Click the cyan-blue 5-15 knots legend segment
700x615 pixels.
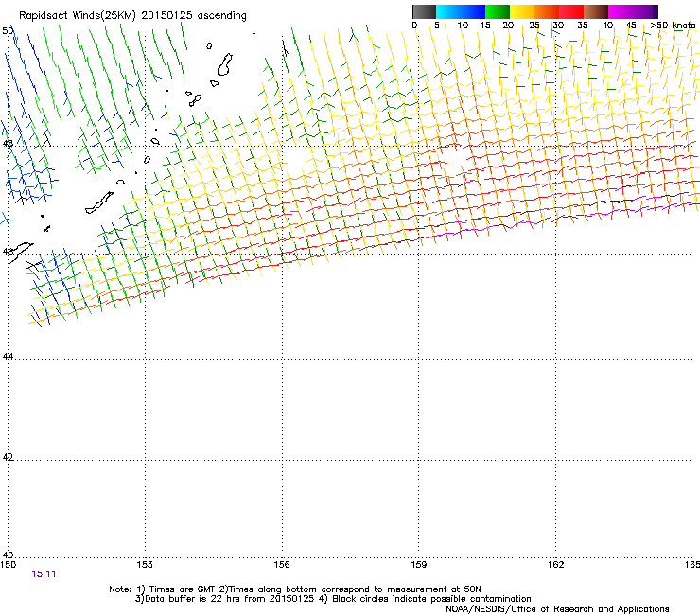(x=461, y=11)
